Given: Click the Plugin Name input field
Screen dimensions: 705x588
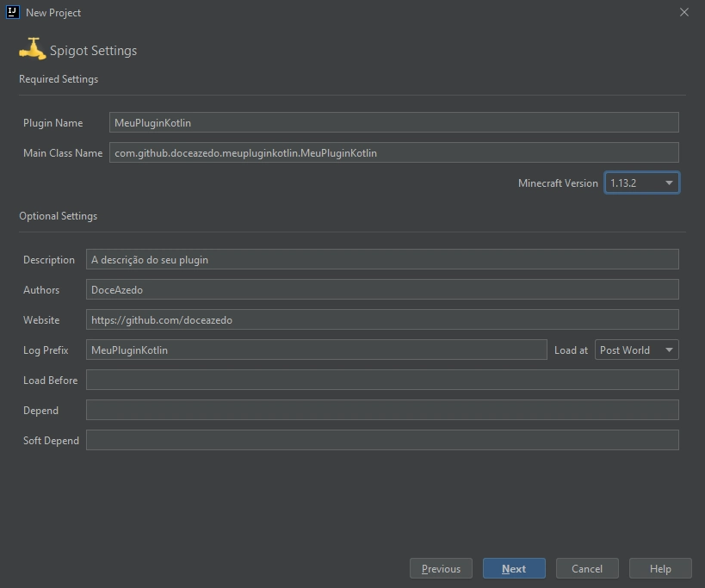Looking at the screenshot, I should tap(393, 122).
